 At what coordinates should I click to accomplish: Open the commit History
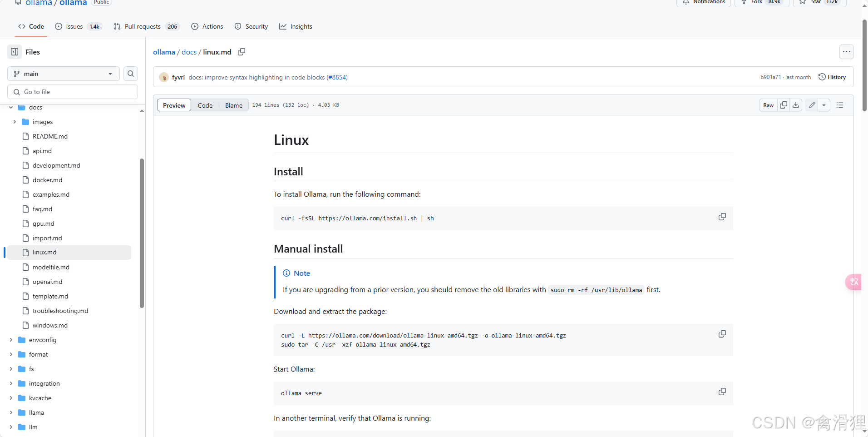(x=832, y=77)
